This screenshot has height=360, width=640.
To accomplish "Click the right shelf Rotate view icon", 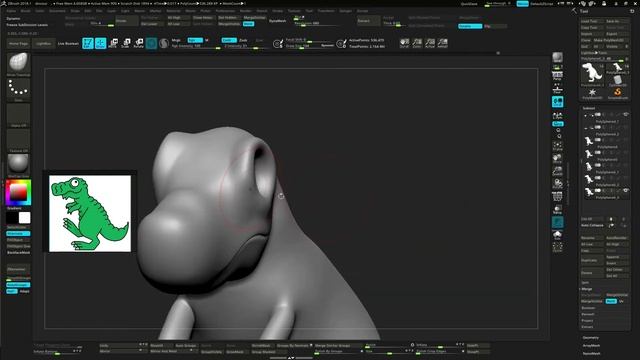I will (557, 184).
